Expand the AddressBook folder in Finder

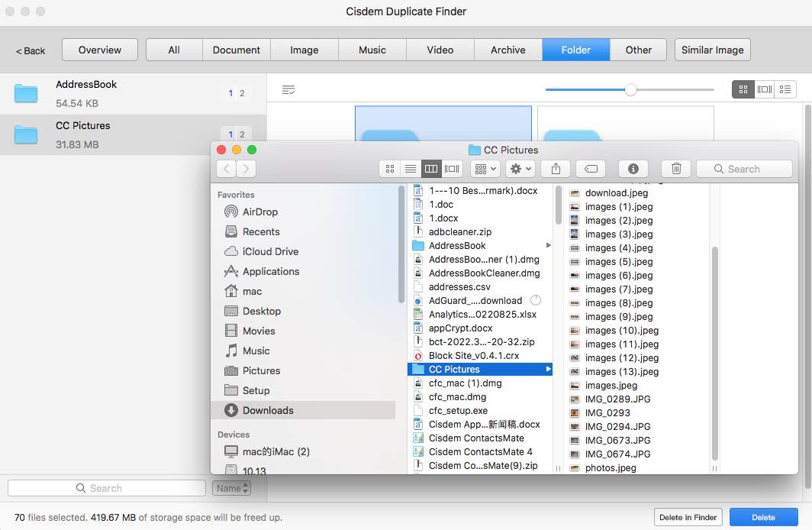(x=548, y=246)
